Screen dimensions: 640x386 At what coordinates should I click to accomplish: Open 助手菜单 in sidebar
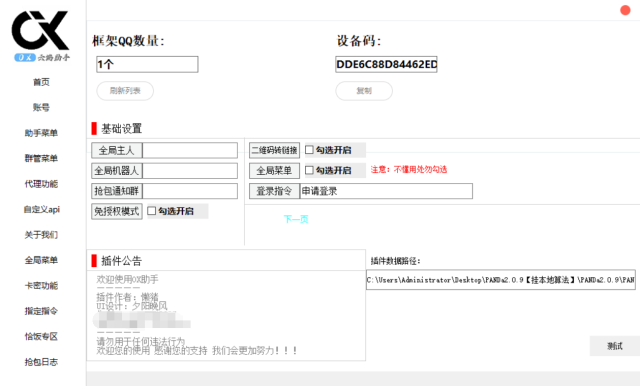click(41, 133)
